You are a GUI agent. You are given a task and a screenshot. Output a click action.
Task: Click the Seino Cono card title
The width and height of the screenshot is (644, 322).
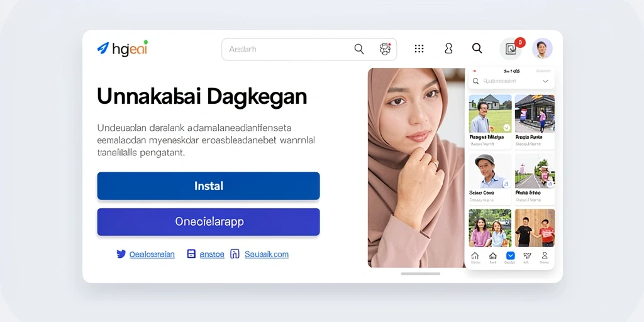tap(481, 192)
